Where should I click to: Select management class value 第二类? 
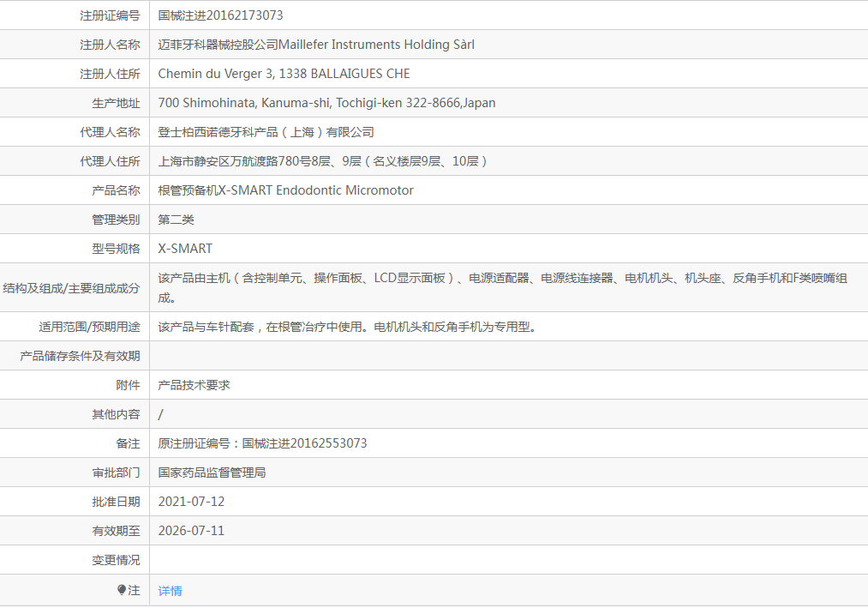(176, 220)
